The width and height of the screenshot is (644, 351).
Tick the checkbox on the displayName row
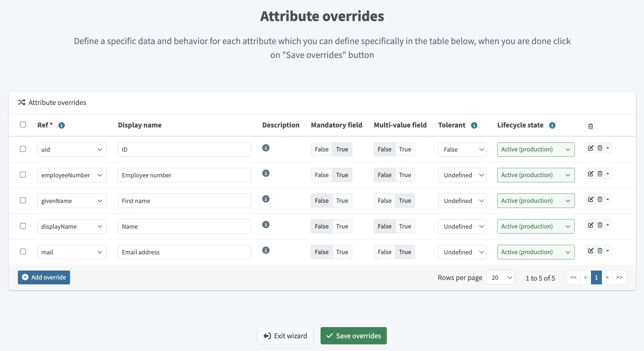23,226
